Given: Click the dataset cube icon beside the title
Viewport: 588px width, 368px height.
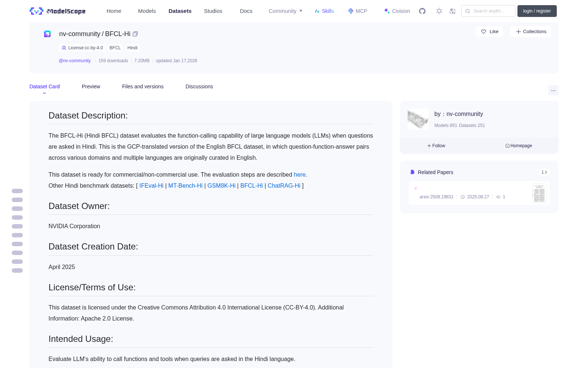Looking at the screenshot, I should tap(47, 34).
